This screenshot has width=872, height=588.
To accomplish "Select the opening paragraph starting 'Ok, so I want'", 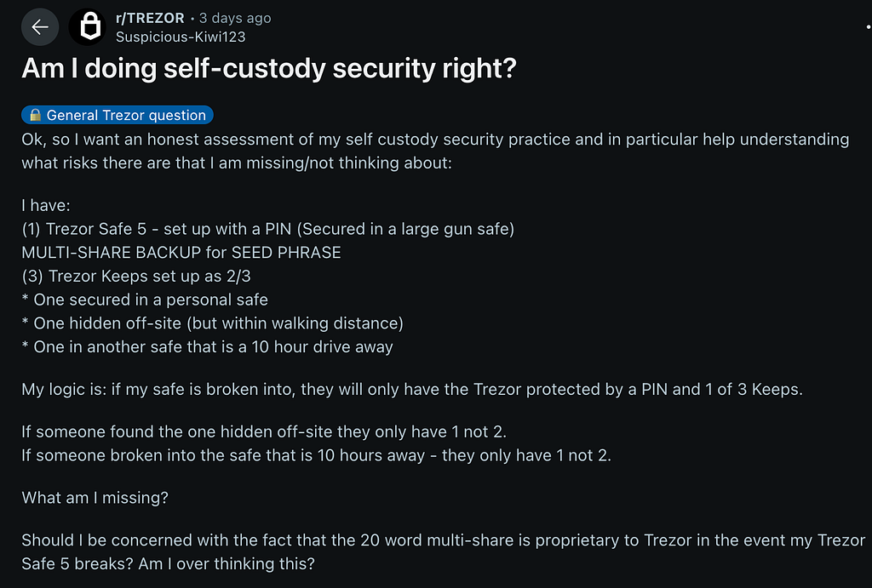I will (435, 151).
